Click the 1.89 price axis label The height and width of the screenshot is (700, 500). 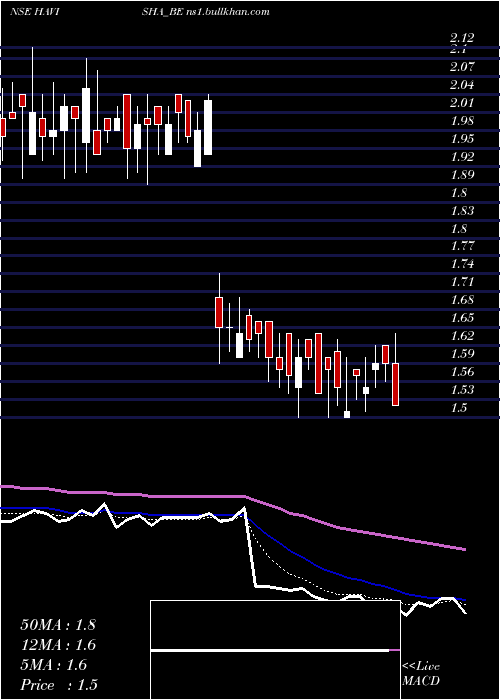pyautogui.click(x=462, y=175)
